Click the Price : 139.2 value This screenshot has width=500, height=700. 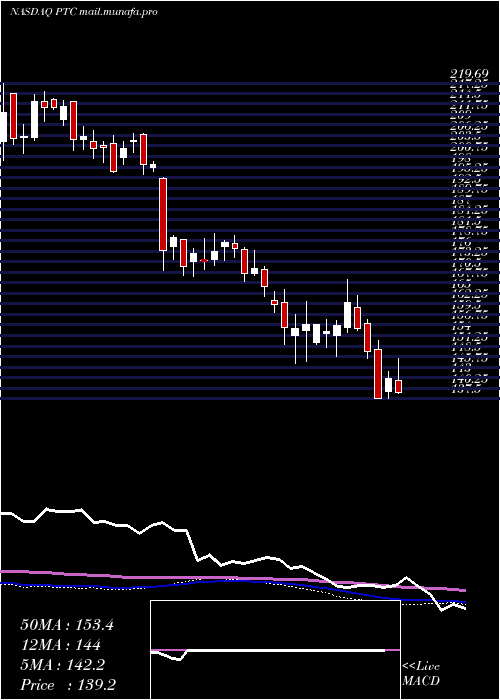pyautogui.click(x=69, y=685)
